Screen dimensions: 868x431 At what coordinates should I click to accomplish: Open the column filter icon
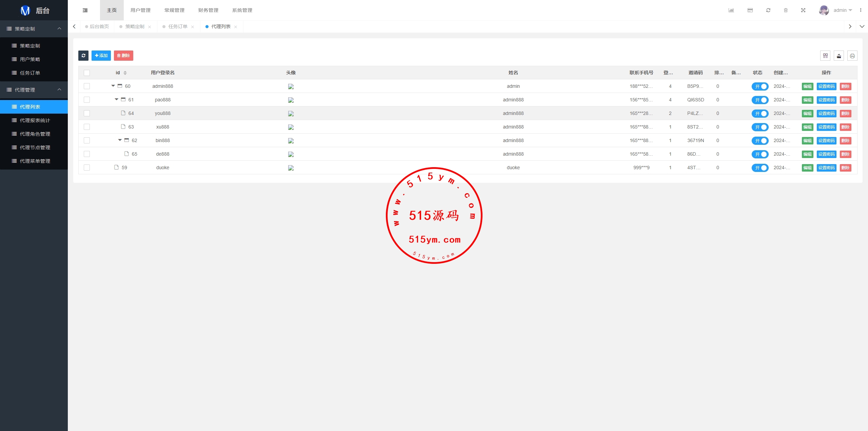click(825, 56)
